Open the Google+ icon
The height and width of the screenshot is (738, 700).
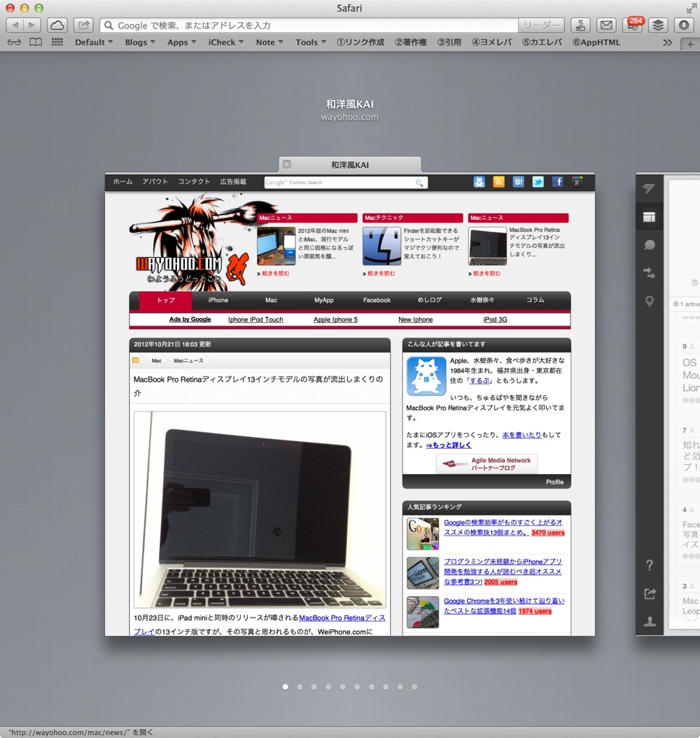577,181
